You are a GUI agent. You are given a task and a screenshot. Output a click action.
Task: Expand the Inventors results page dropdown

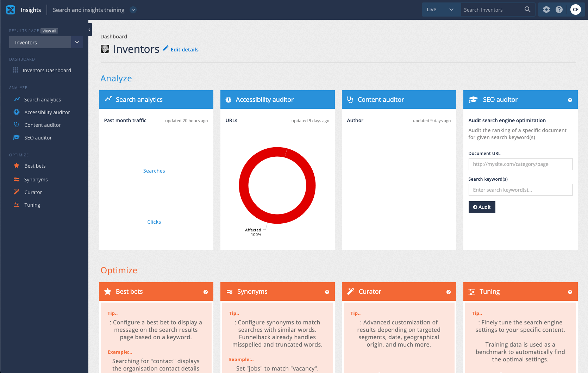click(77, 43)
